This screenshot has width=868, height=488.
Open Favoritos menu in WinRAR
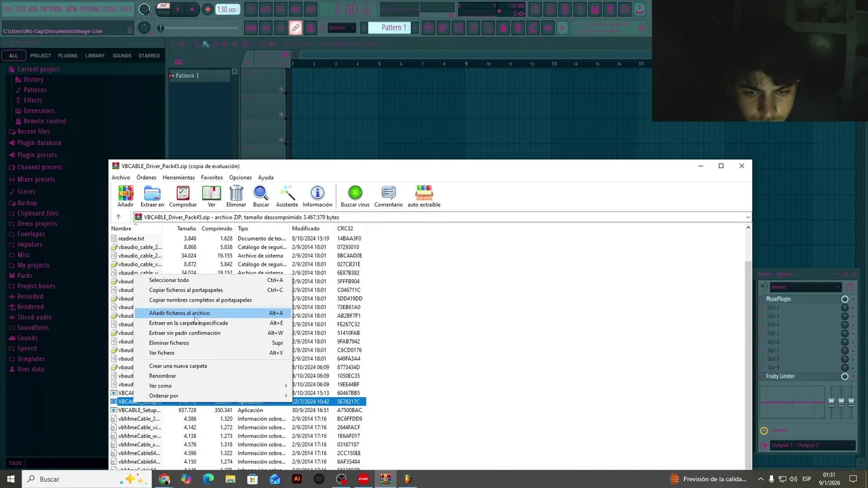[x=212, y=178]
